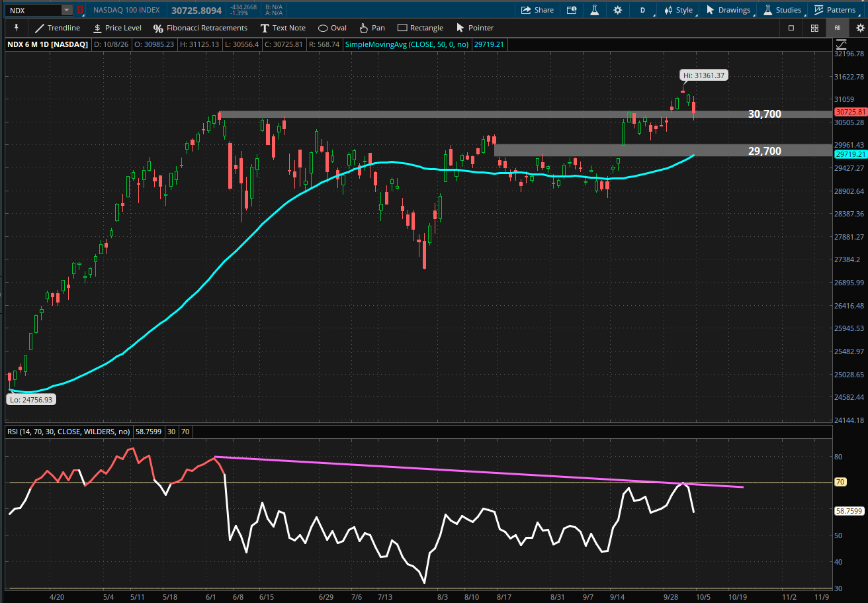
Task: Switch to the Pointer tool
Action: [475, 28]
